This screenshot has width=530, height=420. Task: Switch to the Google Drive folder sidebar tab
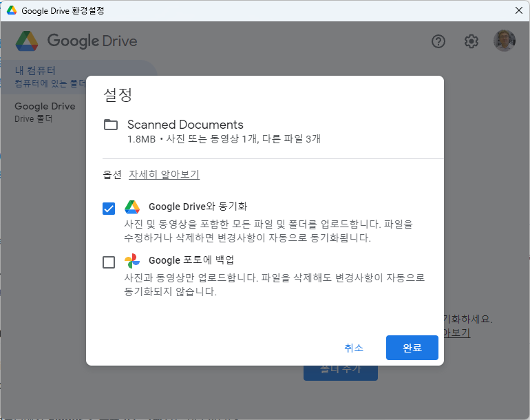click(45, 112)
